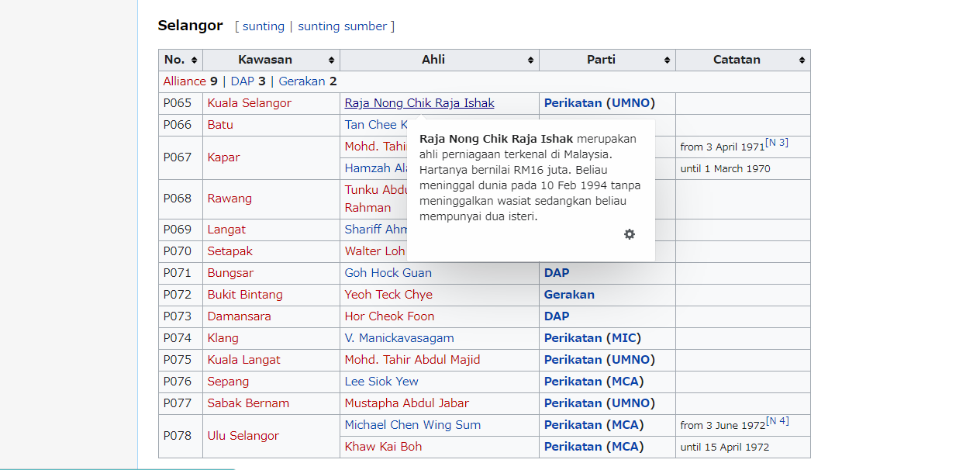Open the Alliance link in summary row
This screenshot has width=980, height=470.
click(x=185, y=81)
